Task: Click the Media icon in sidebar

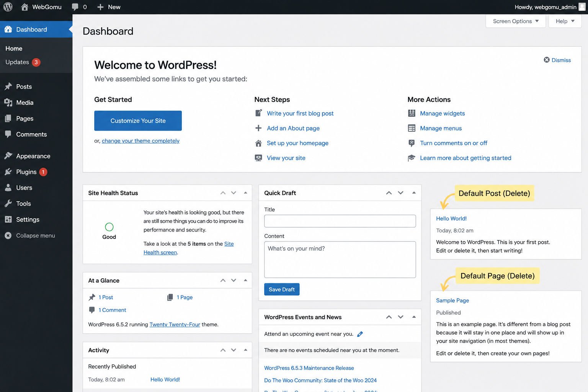Action: [x=8, y=103]
